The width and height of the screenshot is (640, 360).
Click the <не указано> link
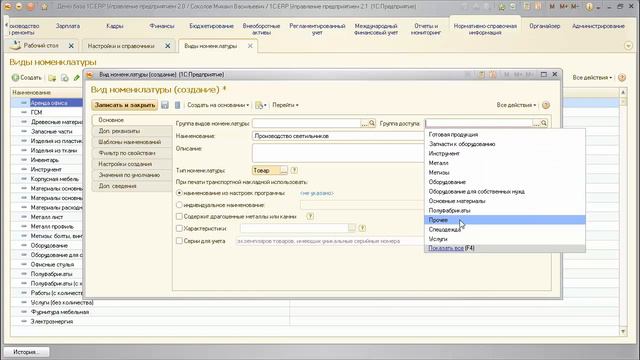317,193
